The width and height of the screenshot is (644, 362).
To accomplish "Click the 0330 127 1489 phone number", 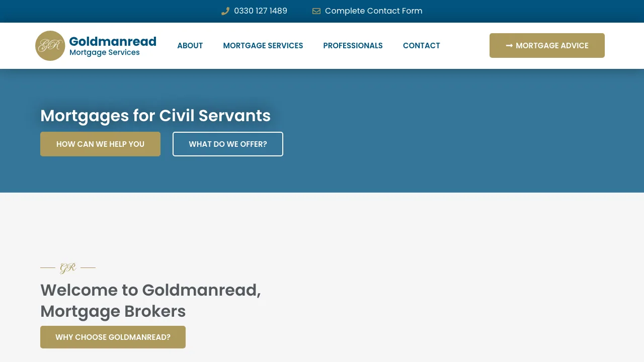I will 260,11.
